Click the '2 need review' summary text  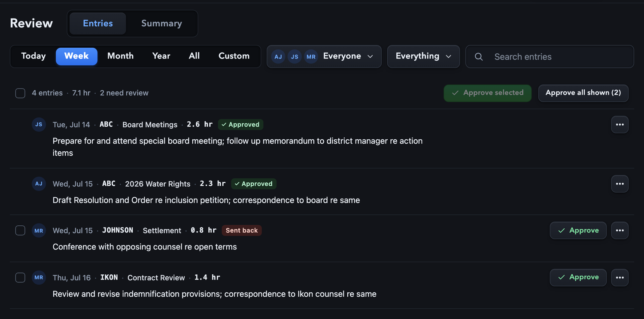(124, 93)
